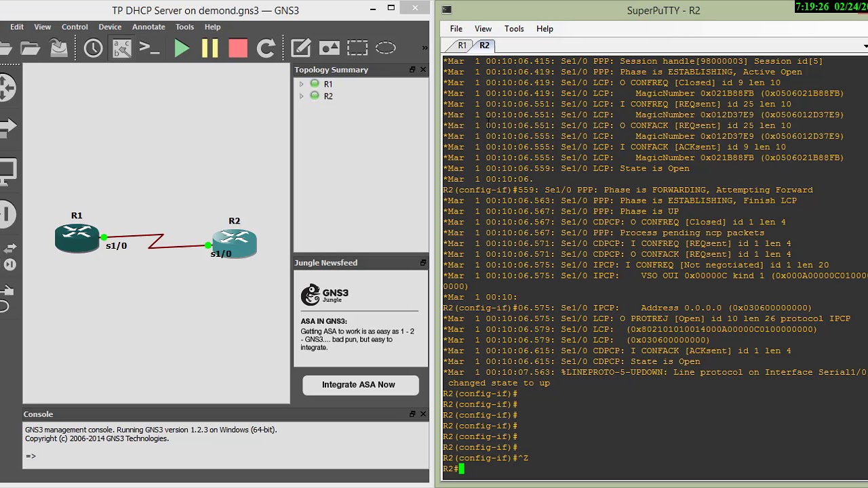
Task: Browse end devices monitor icon
Action: click(7, 171)
